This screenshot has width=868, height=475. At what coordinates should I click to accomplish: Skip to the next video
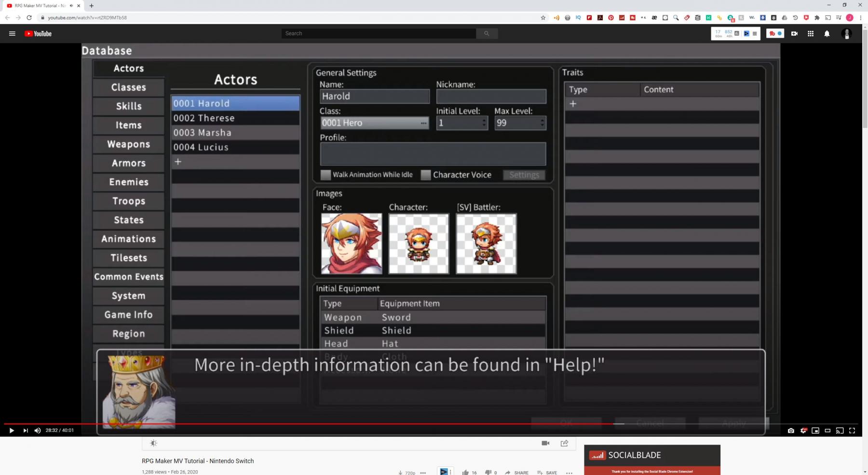pos(26,431)
